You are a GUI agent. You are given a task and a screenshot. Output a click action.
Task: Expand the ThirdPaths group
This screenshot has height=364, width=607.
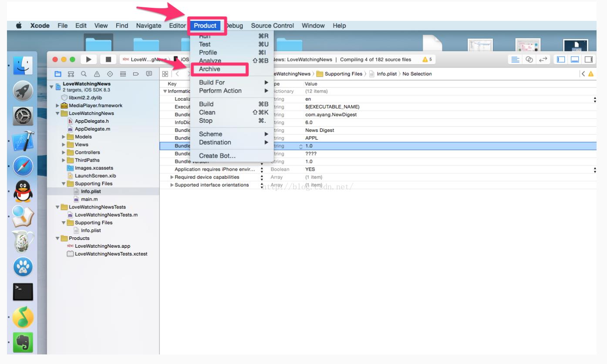64,161
